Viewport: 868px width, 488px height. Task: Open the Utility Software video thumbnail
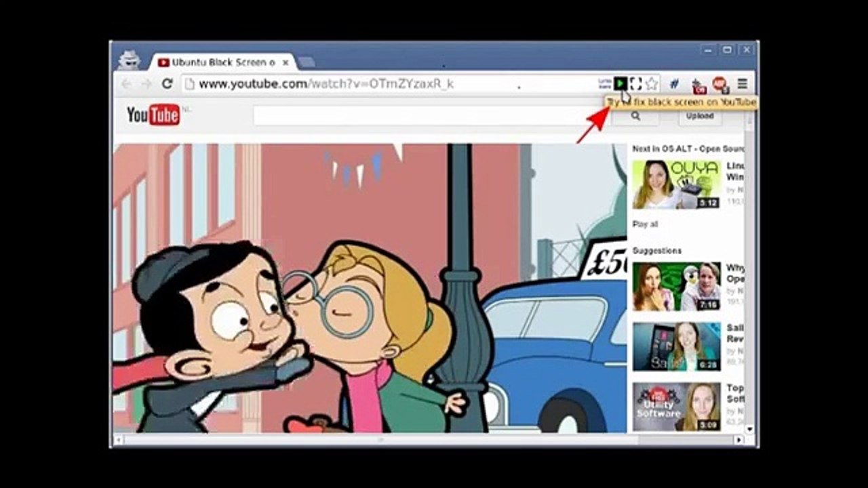[x=676, y=407]
